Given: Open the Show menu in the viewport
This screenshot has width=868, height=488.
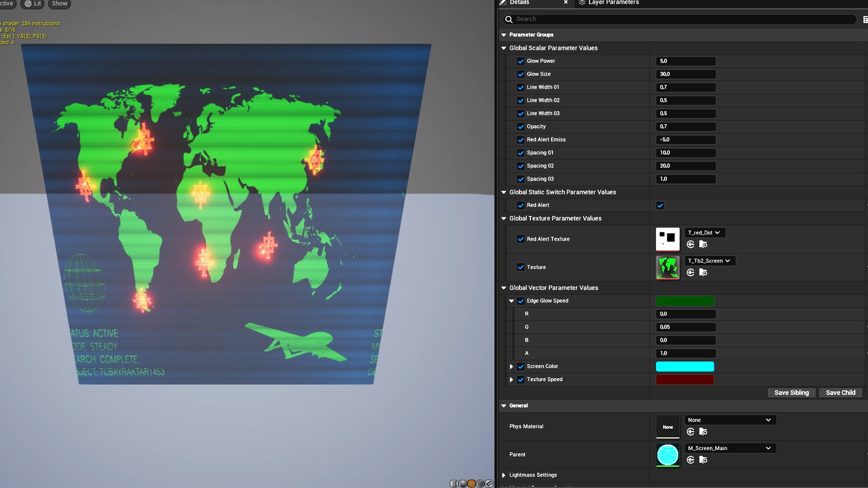Looking at the screenshot, I should (x=59, y=4).
